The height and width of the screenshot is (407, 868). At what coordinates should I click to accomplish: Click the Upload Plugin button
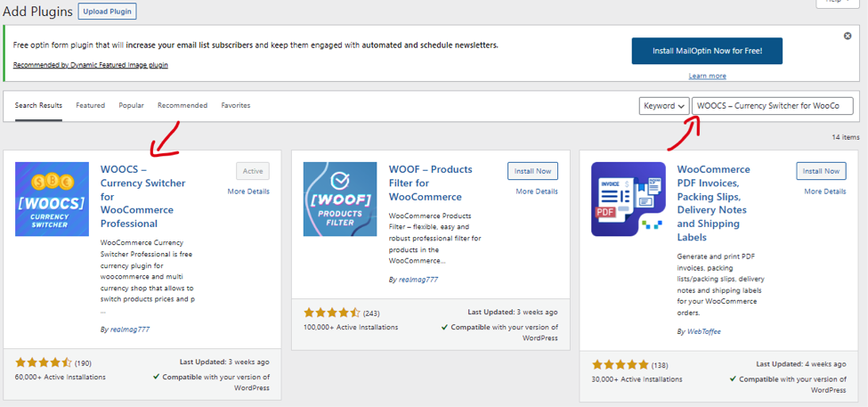point(107,12)
